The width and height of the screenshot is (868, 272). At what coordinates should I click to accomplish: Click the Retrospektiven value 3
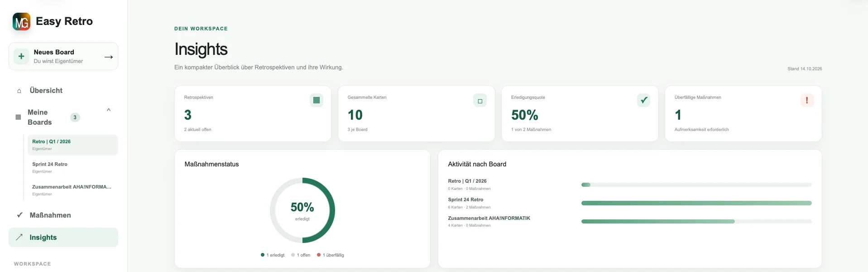[x=188, y=115]
